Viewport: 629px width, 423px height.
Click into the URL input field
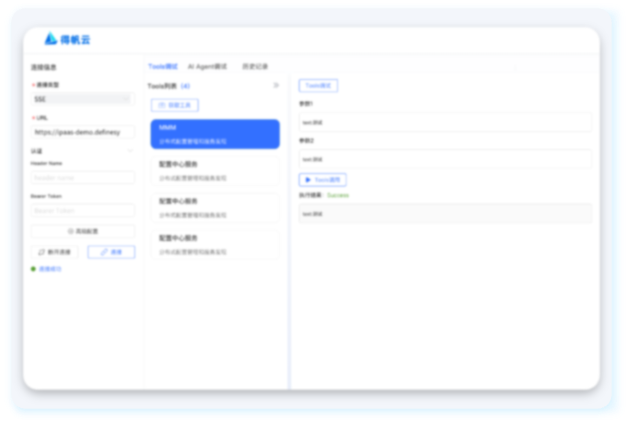point(82,131)
